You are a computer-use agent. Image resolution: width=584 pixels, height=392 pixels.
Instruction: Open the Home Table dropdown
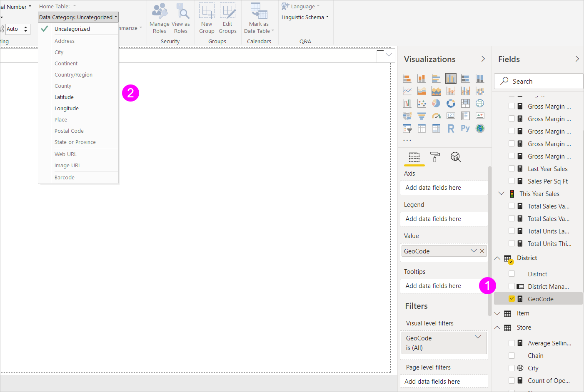click(x=57, y=6)
